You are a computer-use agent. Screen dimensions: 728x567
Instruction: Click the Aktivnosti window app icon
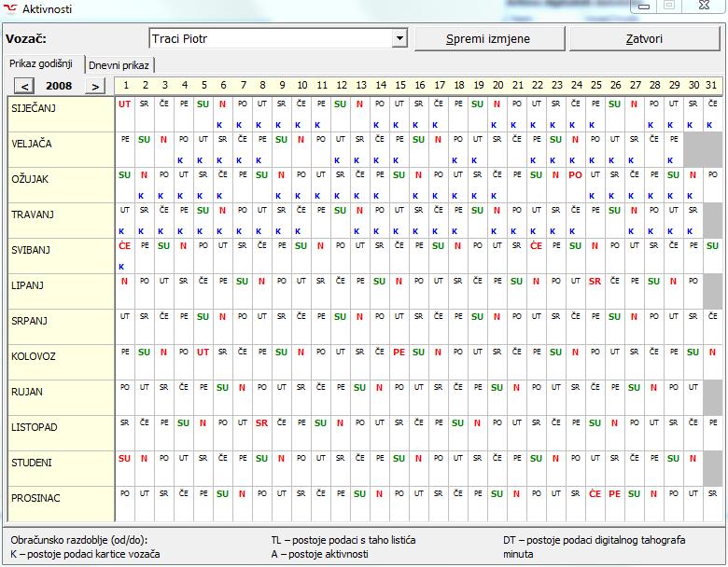pos(9,8)
